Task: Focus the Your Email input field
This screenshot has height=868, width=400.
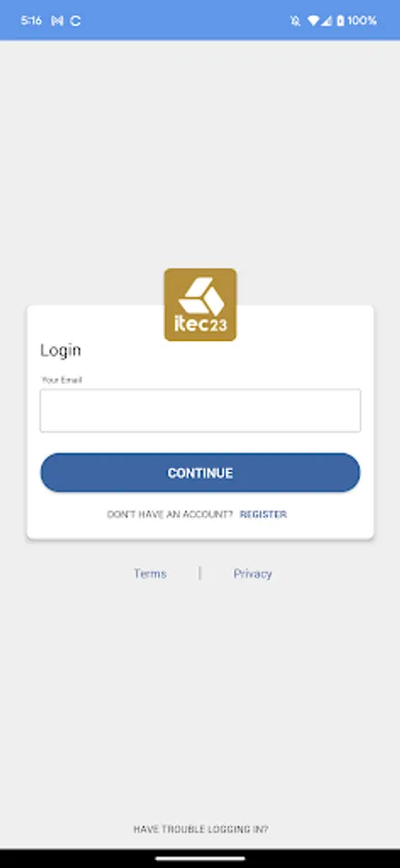Action: pyautogui.click(x=200, y=410)
